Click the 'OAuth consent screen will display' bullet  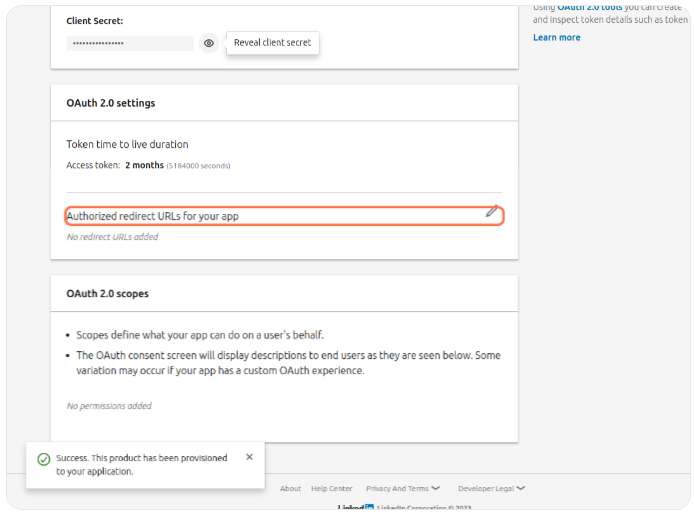tap(288, 363)
